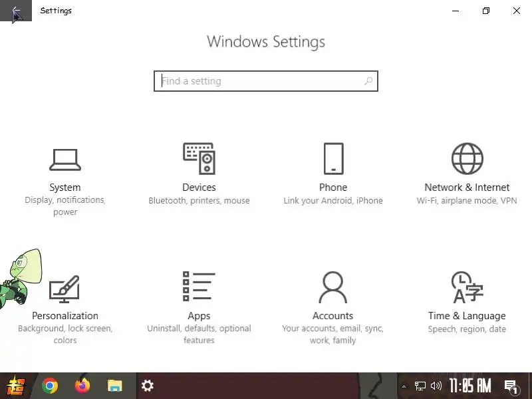Restore down the Settings window
The height and width of the screenshot is (399, 532).
[x=486, y=11]
